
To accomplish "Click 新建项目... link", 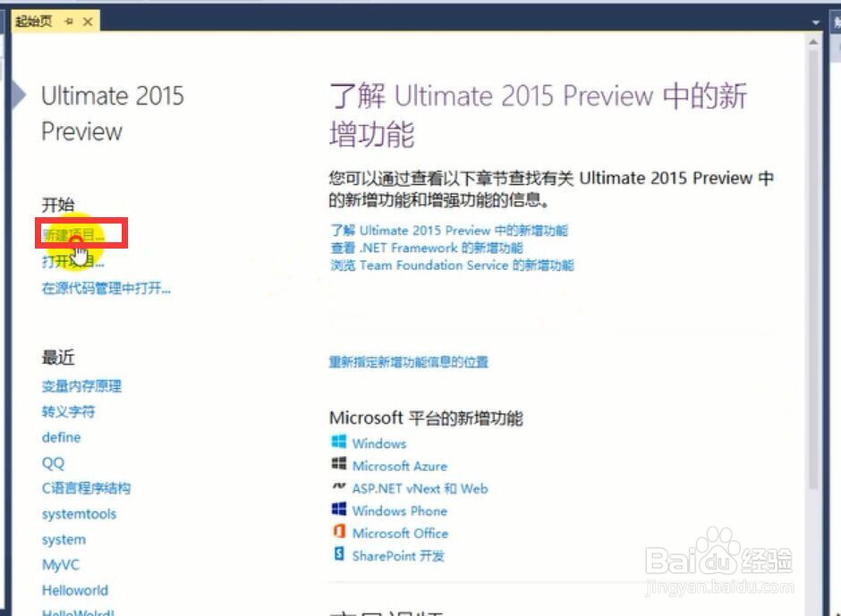I will pos(73,234).
